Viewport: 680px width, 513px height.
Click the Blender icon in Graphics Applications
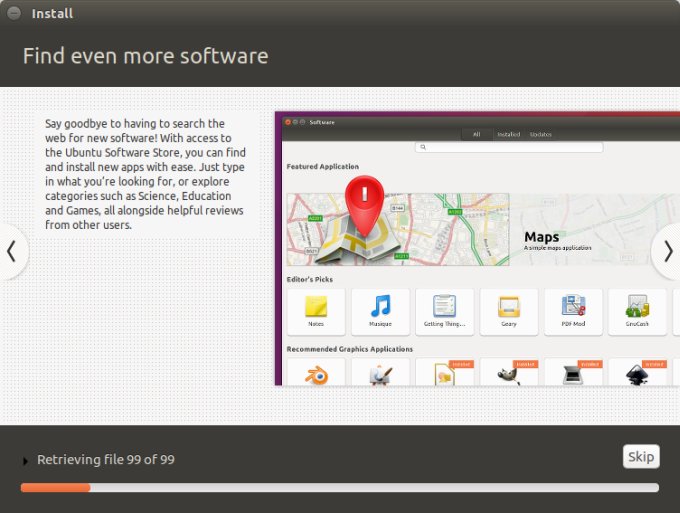pos(316,374)
